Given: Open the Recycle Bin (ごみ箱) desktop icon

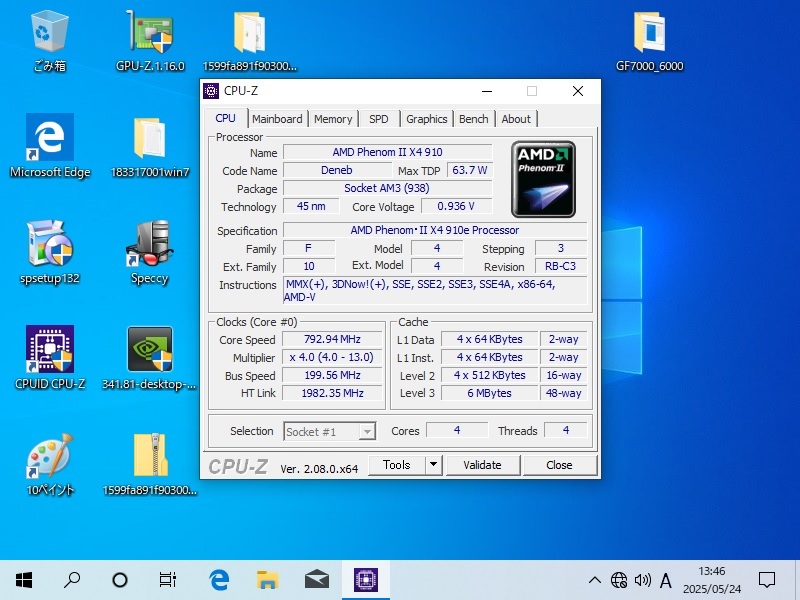Looking at the screenshot, I should (x=49, y=41).
